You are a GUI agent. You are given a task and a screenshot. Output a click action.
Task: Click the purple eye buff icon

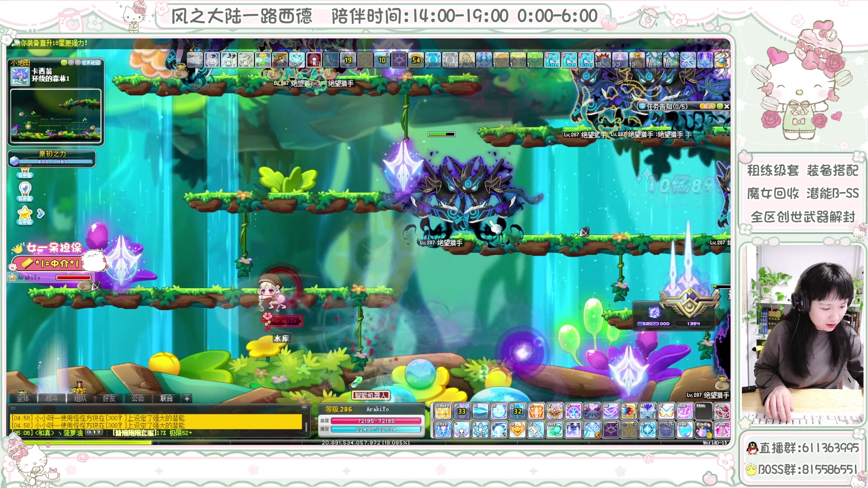(399, 60)
